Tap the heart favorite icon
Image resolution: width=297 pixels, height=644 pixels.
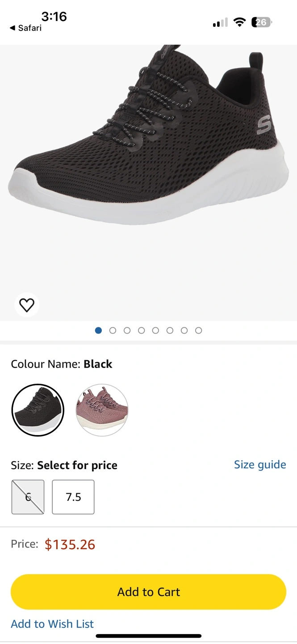pos(27,305)
